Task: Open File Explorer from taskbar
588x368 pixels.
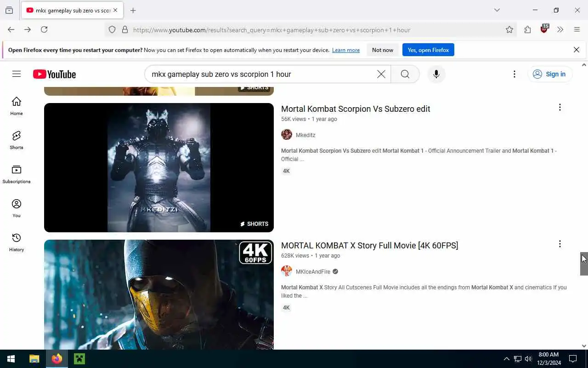Action: 34,359
